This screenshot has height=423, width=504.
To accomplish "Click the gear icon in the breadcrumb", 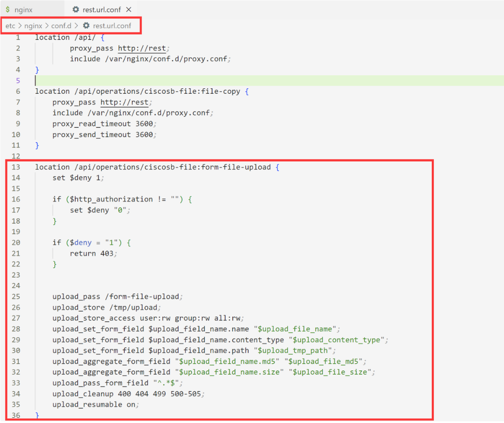I will click(x=86, y=26).
